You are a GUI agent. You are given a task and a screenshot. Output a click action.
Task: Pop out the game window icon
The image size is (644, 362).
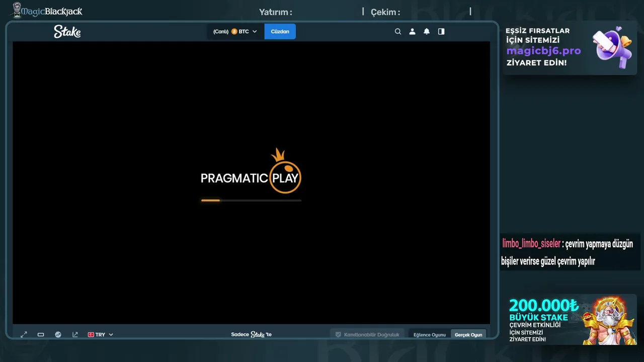tap(75, 334)
